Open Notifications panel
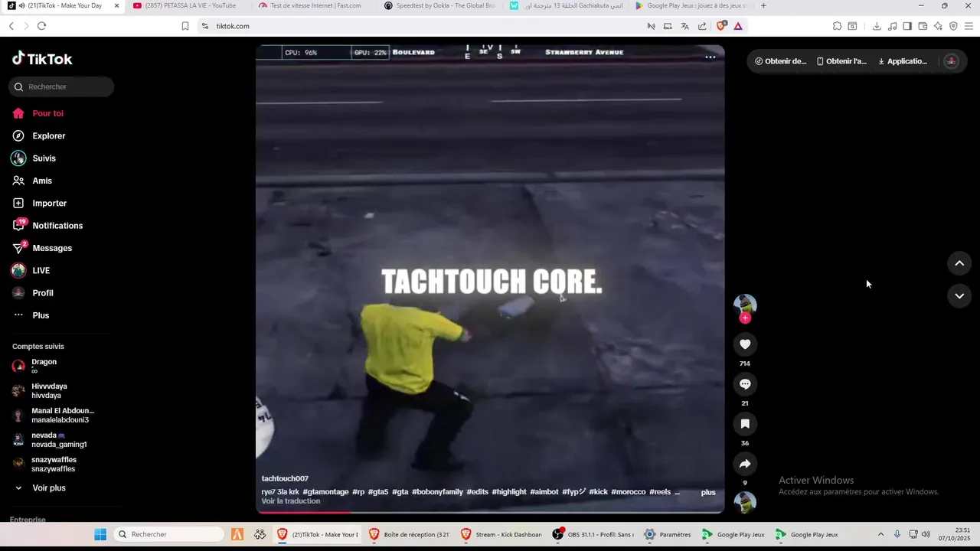Screen dimensions: 980x551 point(57,226)
